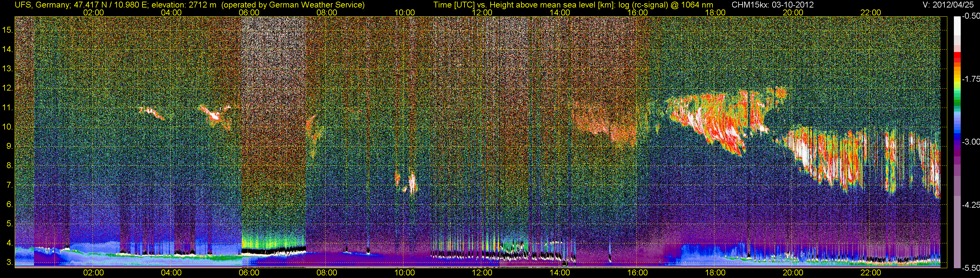
Task: Click the '-0.50' color scale value
Action: tap(971, 16)
